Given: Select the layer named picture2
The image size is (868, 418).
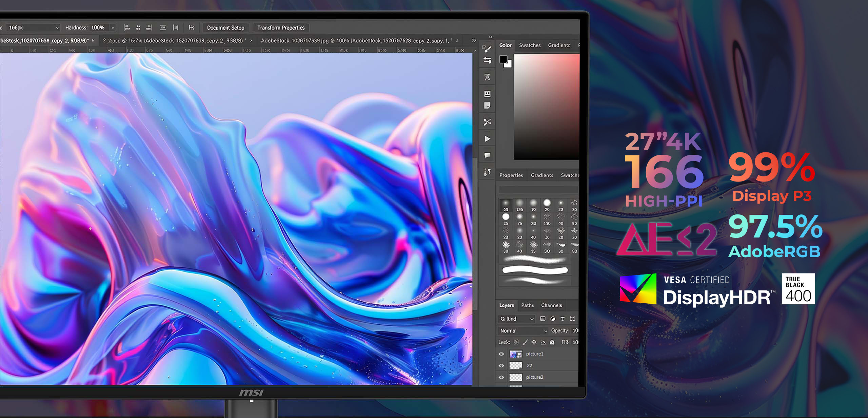Looking at the screenshot, I should (x=537, y=377).
